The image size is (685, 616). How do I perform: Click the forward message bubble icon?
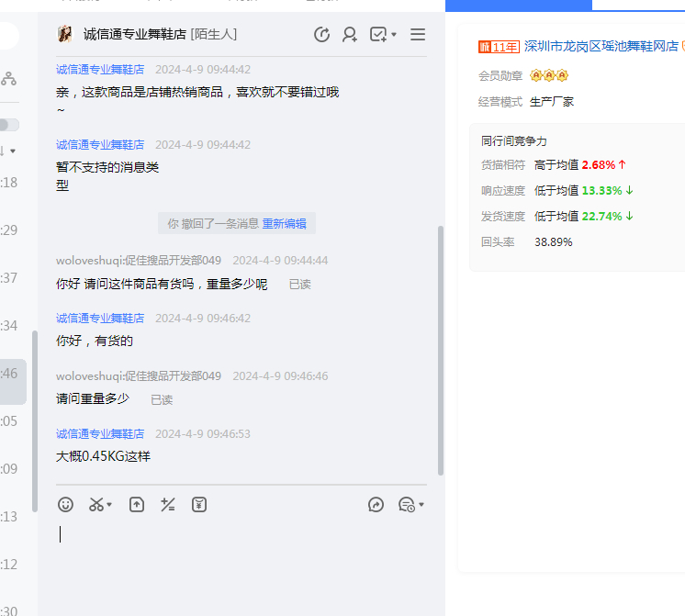pos(376,504)
